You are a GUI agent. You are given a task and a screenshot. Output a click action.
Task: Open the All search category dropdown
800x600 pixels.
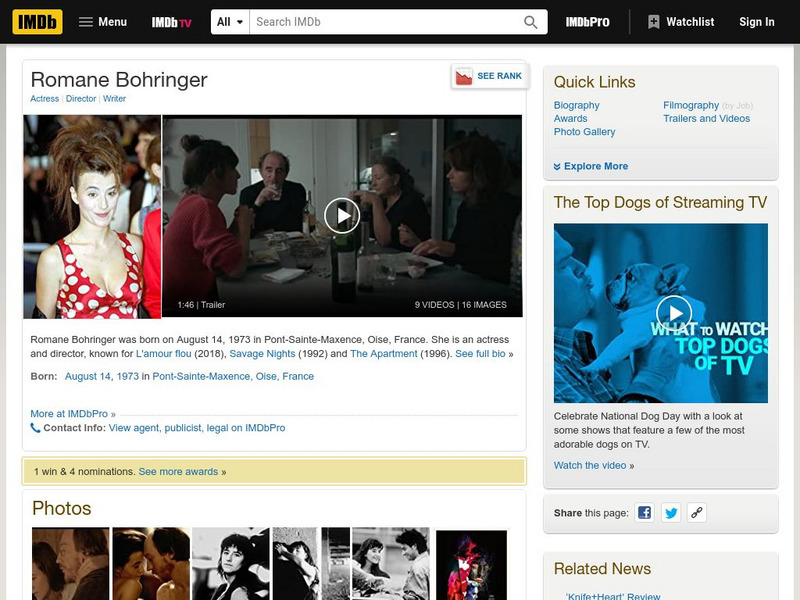pos(229,19)
